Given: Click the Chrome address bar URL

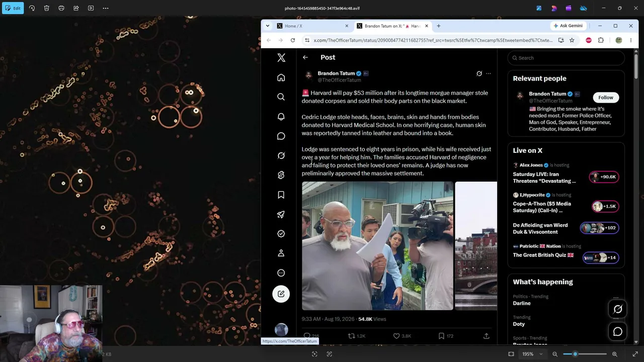Looking at the screenshot, I should [433, 40].
